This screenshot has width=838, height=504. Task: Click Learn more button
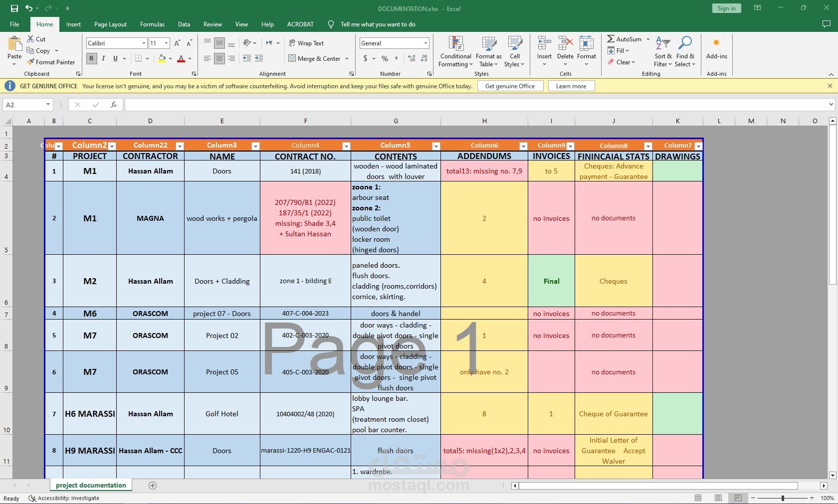[571, 86]
